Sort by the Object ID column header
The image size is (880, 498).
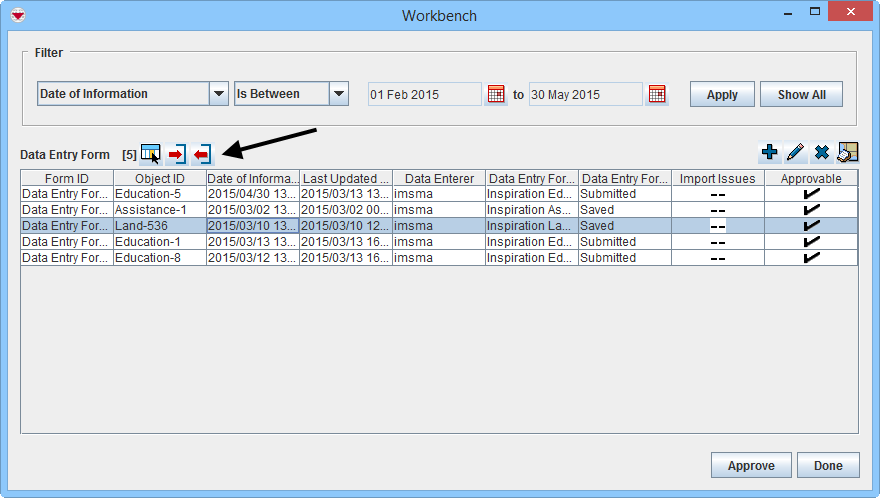click(x=159, y=179)
